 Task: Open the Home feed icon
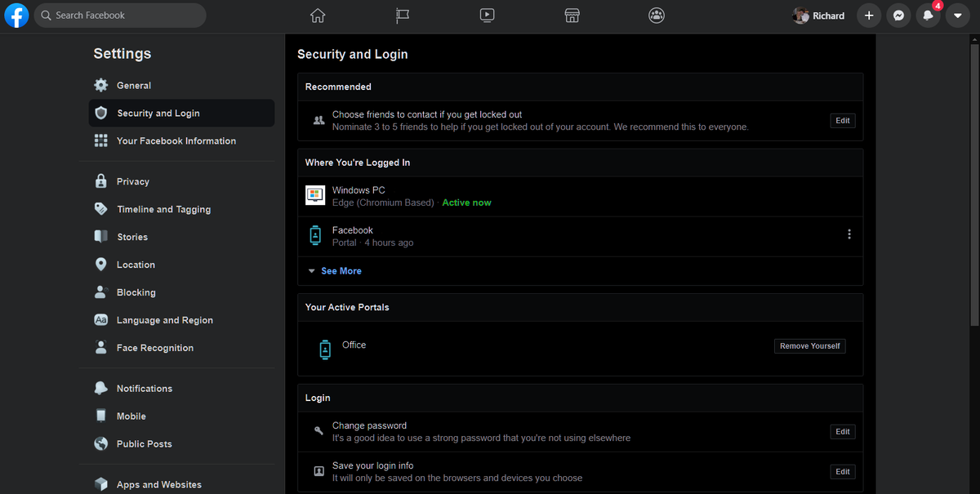pos(318,16)
